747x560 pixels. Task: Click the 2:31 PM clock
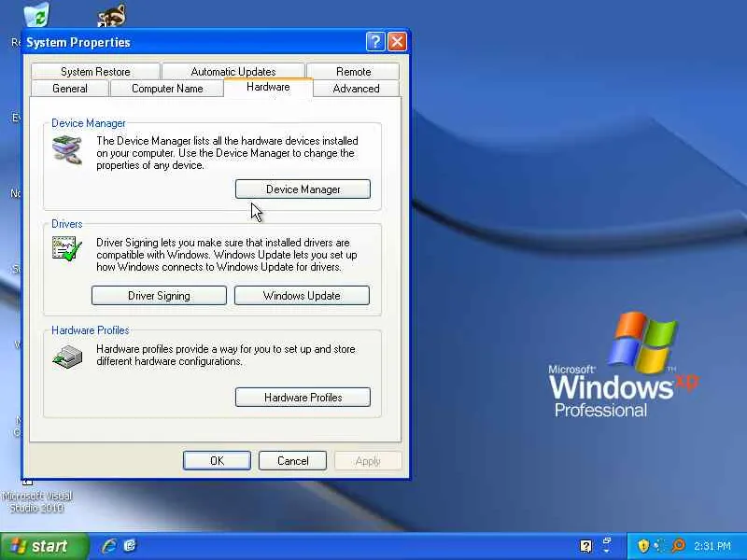(712, 546)
